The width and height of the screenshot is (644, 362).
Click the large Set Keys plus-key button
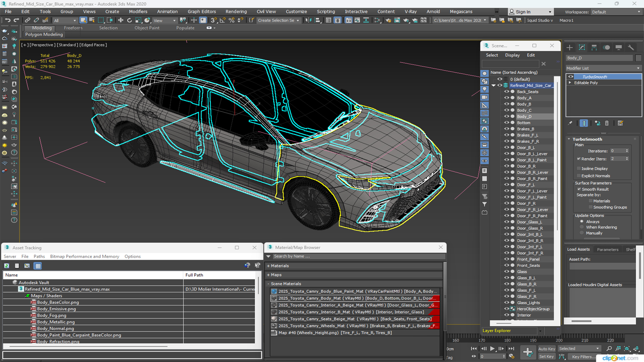click(x=528, y=352)
